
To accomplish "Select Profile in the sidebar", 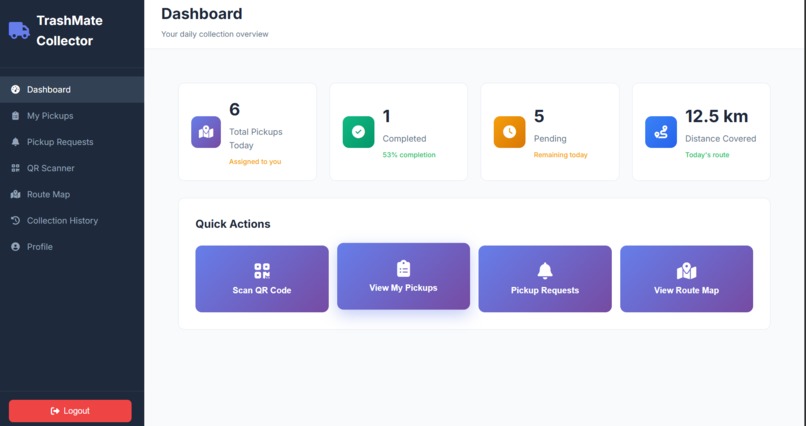I will [72, 247].
